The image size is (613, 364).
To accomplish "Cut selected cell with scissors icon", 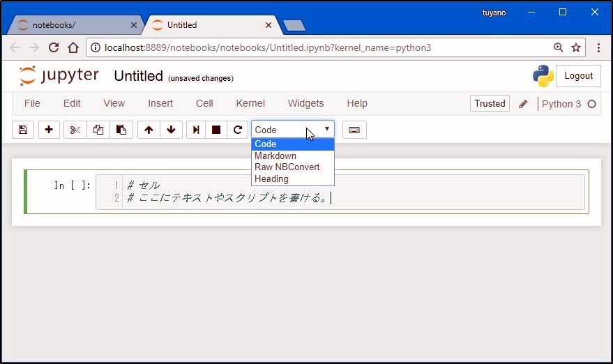I will click(75, 130).
